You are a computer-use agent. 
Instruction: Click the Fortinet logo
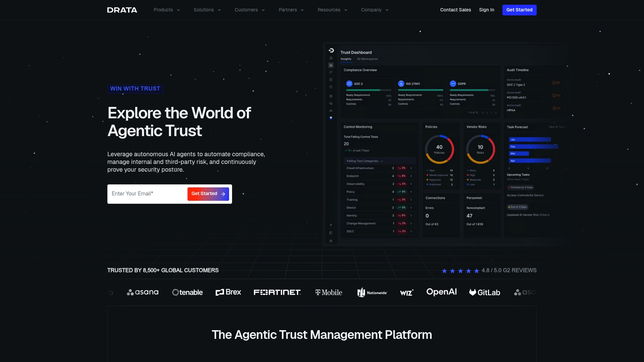[277, 292]
